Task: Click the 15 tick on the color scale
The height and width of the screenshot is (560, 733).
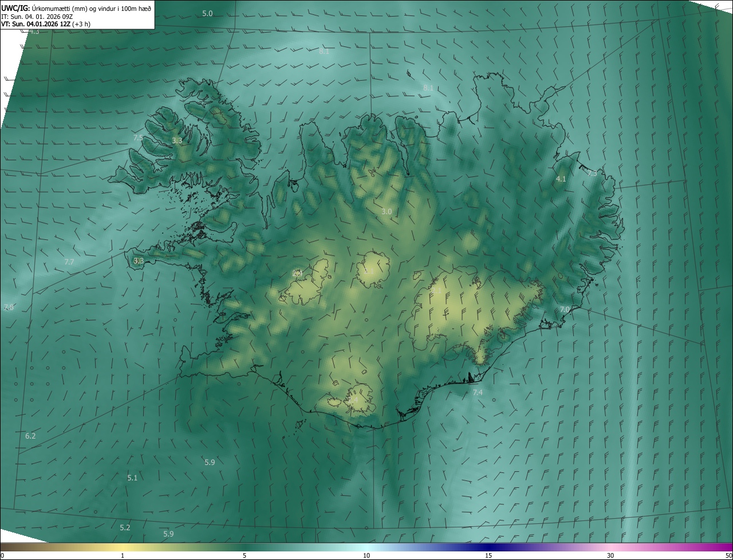Action: tap(488, 556)
